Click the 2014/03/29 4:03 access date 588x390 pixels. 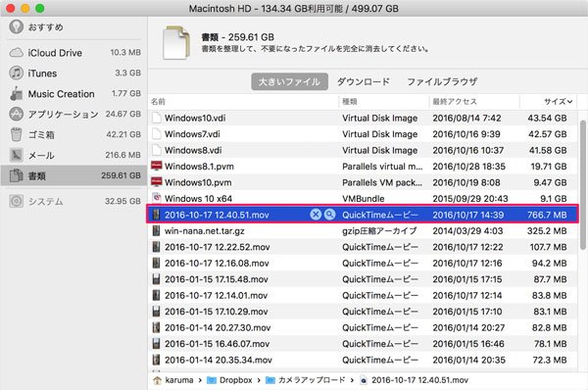(467, 230)
